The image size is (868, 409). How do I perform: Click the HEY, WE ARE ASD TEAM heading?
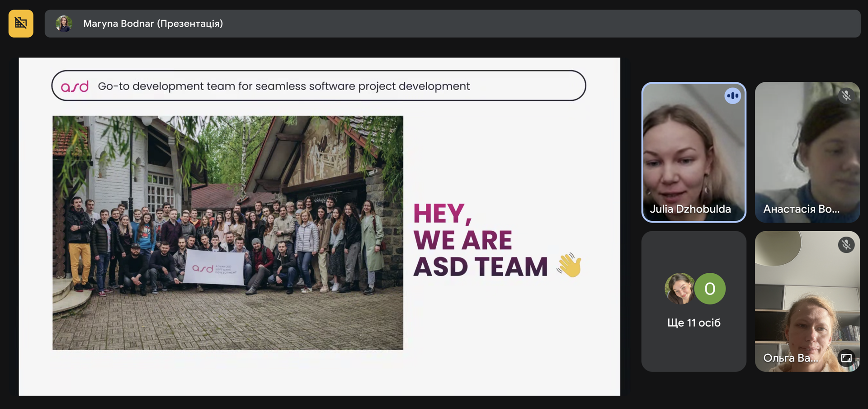[x=481, y=240]
